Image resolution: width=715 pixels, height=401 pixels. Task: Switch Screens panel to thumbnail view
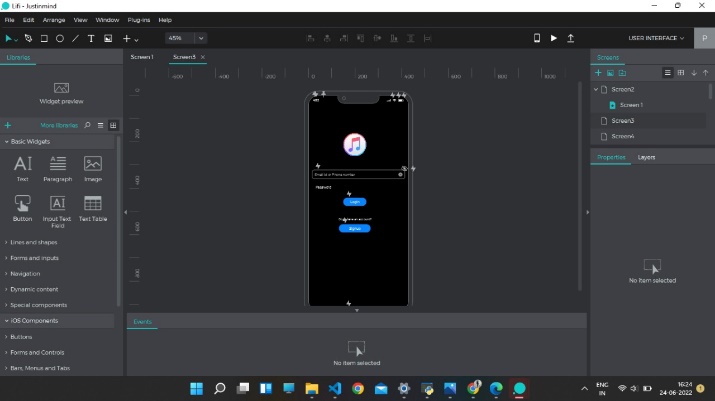click(x=681, y=73)
